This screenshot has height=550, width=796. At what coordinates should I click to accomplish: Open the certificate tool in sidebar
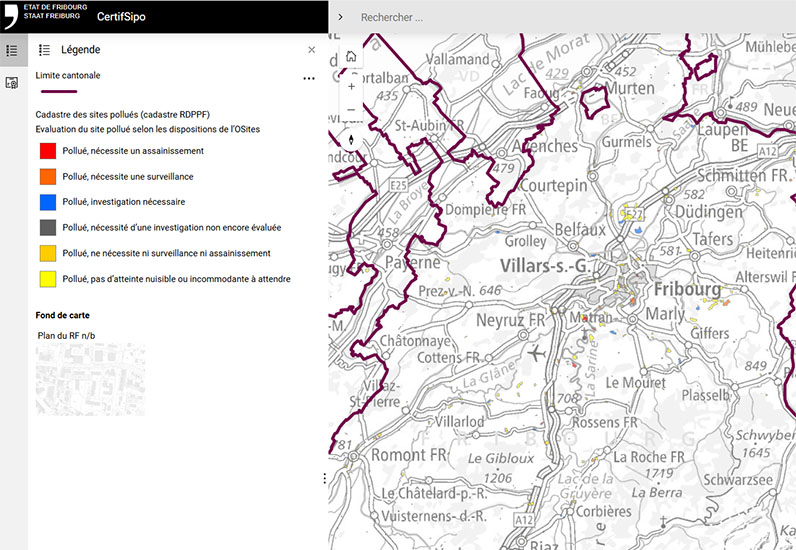[x=13, y=83]
